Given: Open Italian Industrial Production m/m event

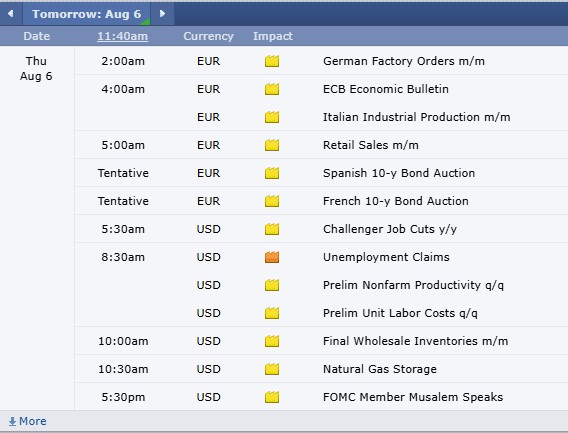Looking at the screenshot, I should point(417,117).
